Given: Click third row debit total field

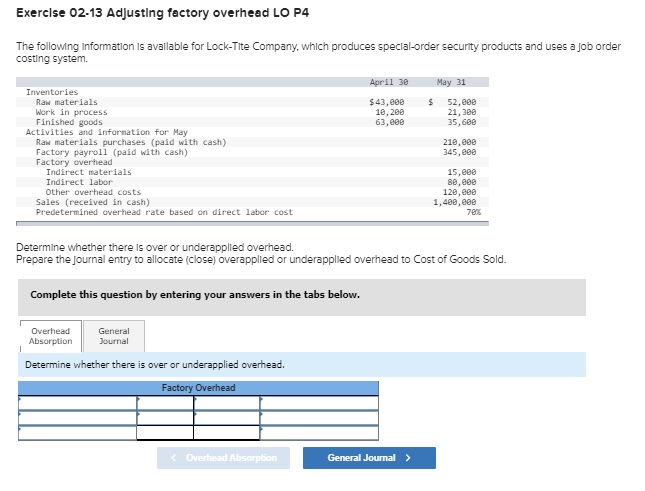Looking at the screenshot, I should [x=165, y=433].
